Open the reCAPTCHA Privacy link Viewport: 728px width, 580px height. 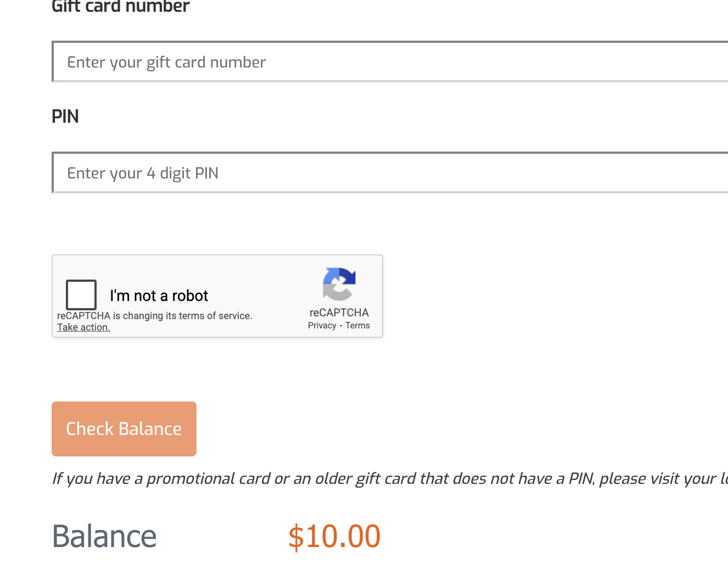[x=322, y=326]
